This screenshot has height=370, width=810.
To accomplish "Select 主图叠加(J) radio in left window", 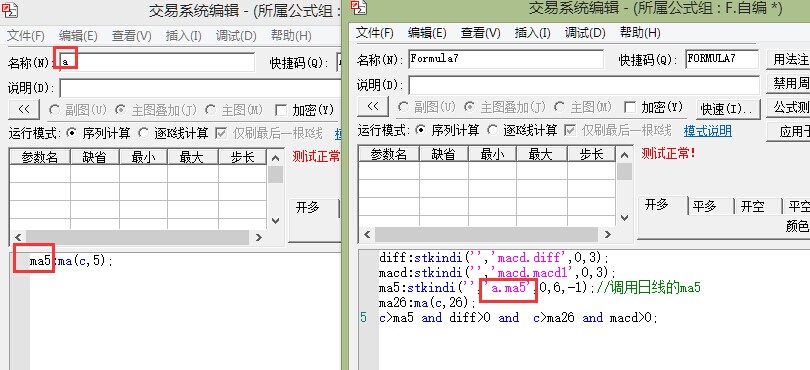I will click(x=156, y=110).
